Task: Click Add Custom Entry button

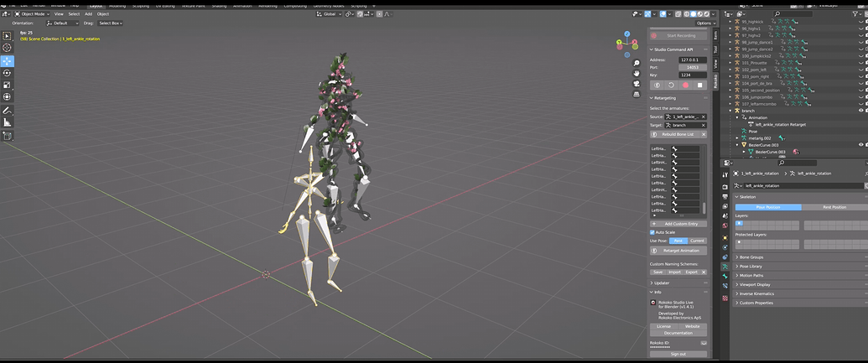Action: point(678,224)
